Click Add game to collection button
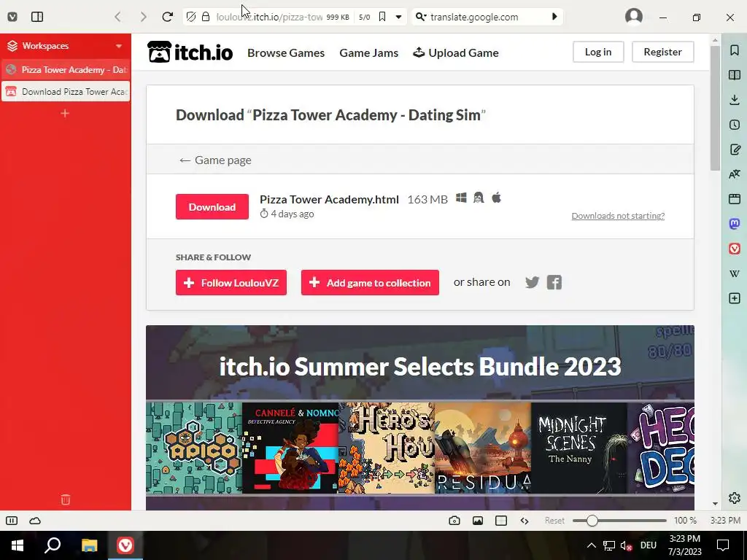Image resolution: width=747 pixels, height=560 pixels. tap(370, 283)
